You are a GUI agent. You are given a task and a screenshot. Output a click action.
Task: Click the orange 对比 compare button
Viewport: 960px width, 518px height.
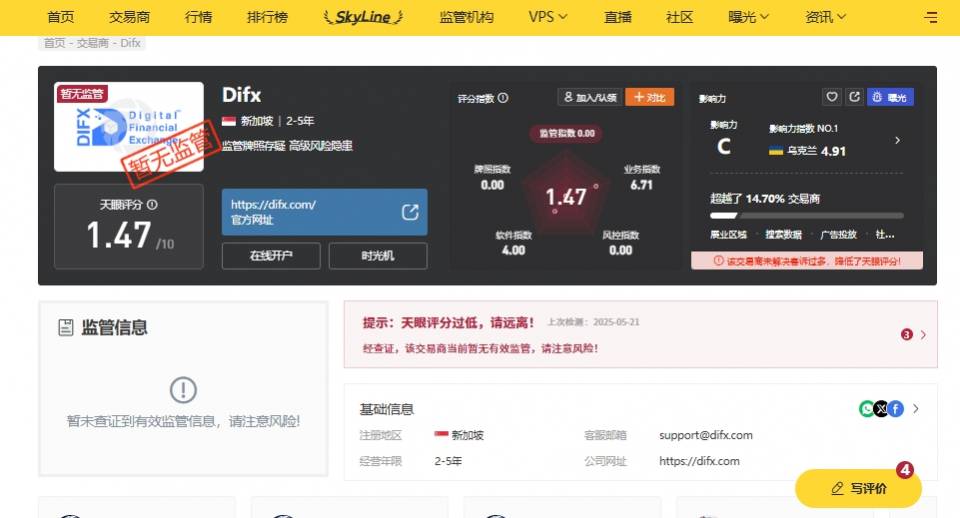(x=650, y=97)
